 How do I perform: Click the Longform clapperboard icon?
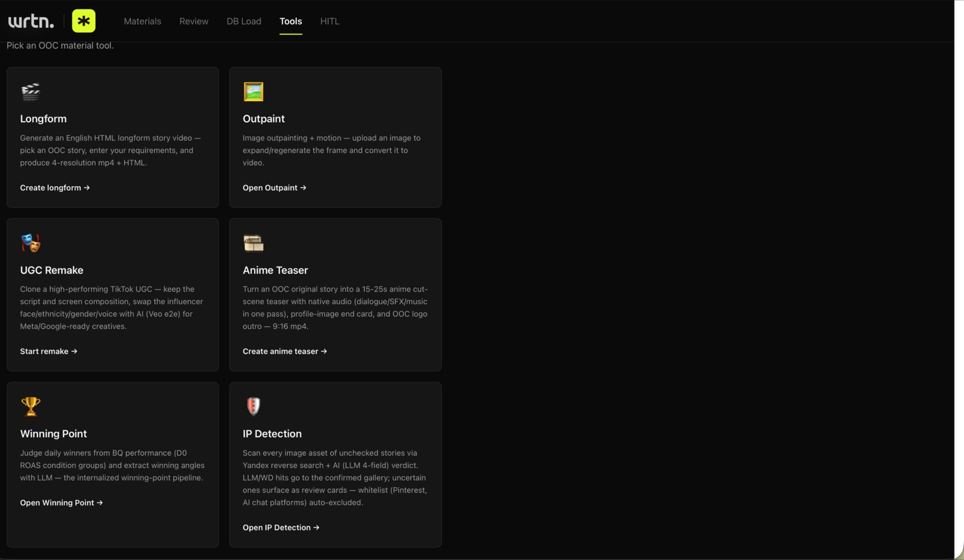(x=30, y=92)
